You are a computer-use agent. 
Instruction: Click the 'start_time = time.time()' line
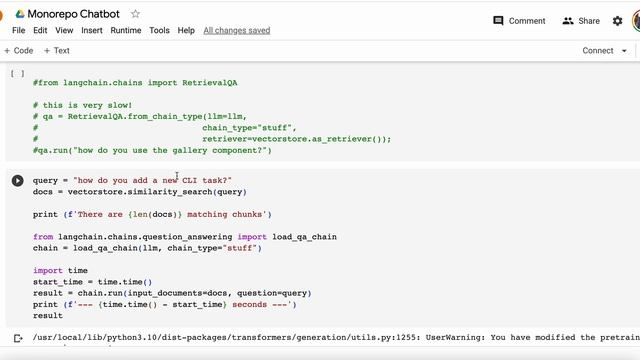(92, 282)
